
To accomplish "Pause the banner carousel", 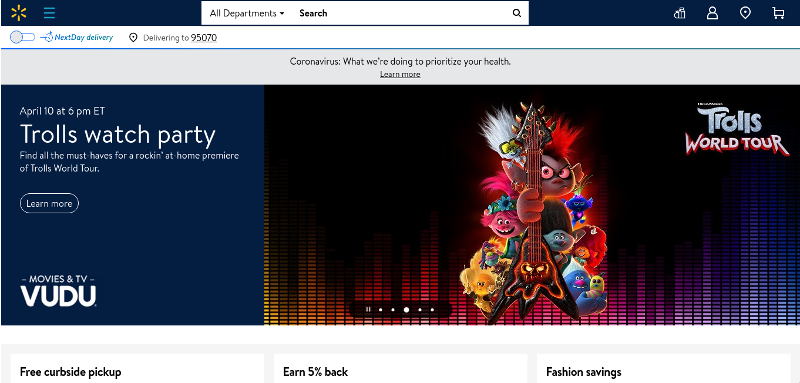I will (367, 310).
